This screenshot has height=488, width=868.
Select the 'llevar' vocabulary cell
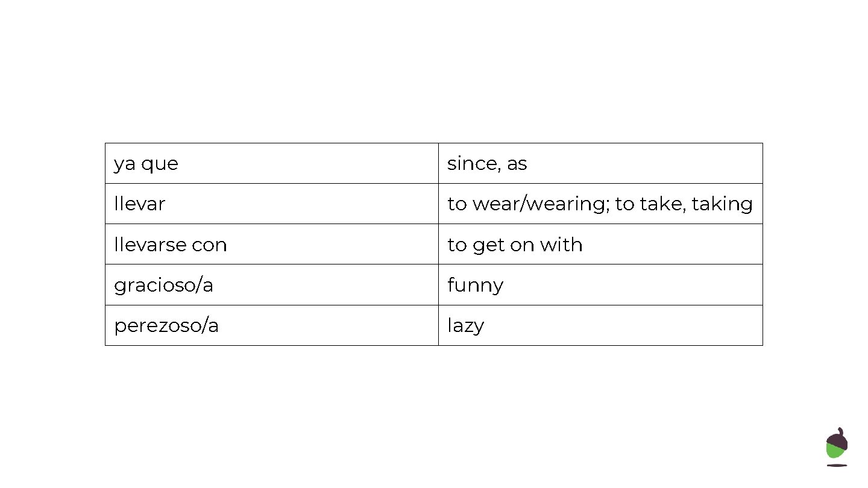271,204
